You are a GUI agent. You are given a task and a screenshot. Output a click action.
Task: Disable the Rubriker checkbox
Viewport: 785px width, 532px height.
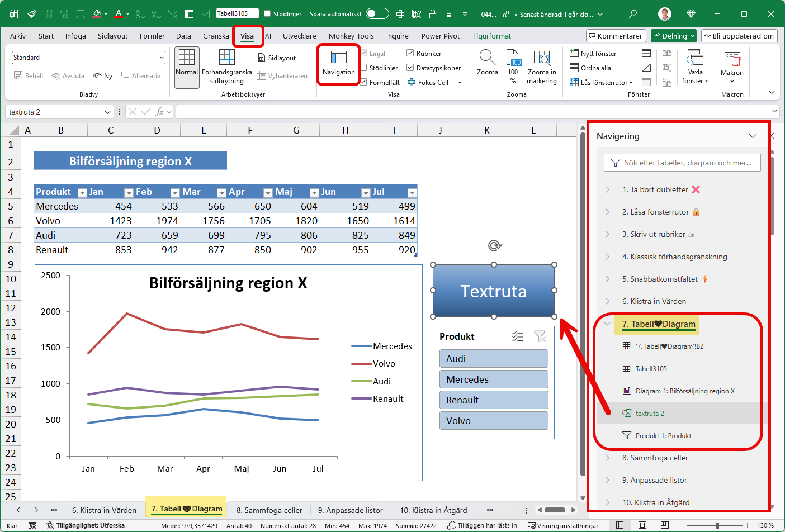click(x=411, y=53)
